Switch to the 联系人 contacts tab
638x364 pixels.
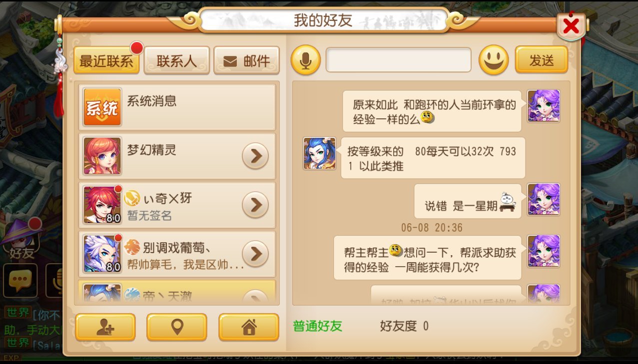click(176, 60)
